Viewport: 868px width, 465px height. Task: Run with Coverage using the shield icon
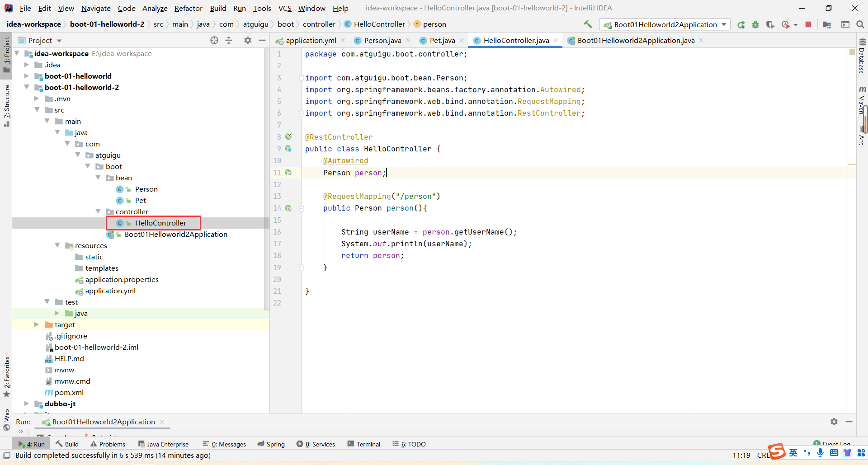click(770, 25)
